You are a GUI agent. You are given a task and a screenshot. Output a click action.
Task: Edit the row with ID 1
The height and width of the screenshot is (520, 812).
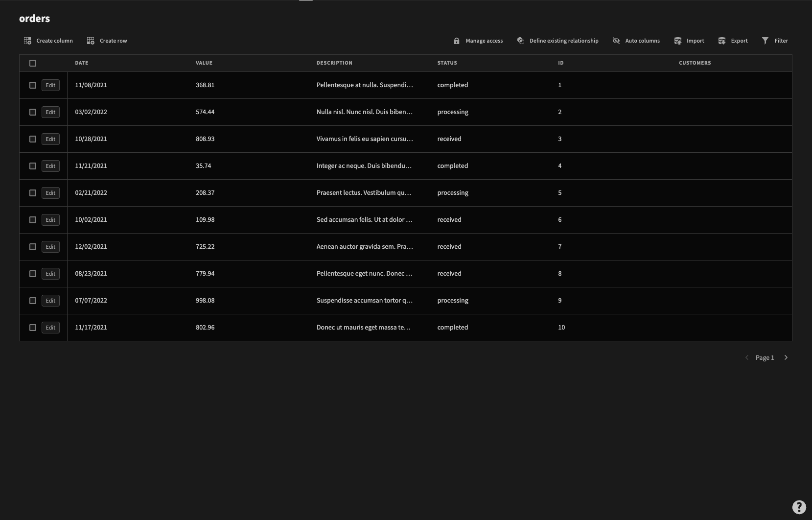coord(50,85)
